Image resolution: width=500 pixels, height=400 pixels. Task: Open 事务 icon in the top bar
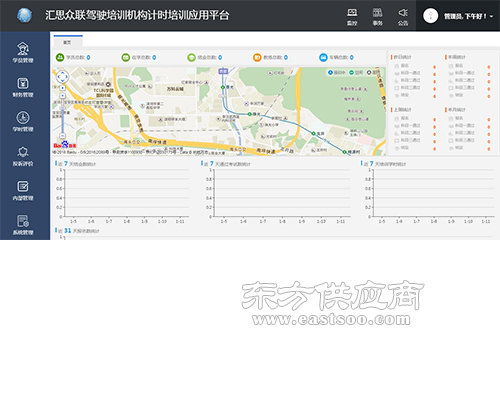click(x=377, y=13)
